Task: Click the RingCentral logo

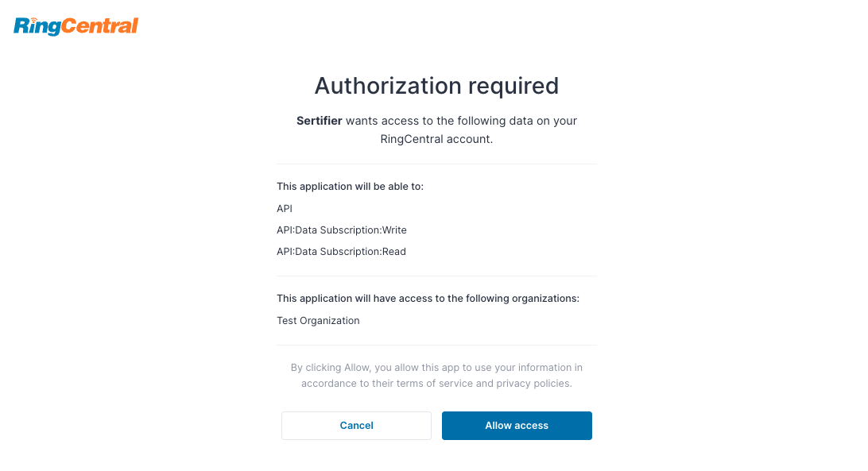Action: 76,26
